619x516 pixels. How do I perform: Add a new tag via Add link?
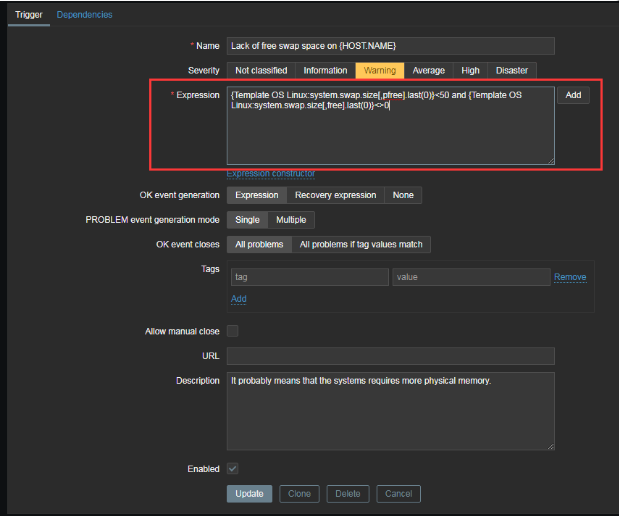pos(238,299)
